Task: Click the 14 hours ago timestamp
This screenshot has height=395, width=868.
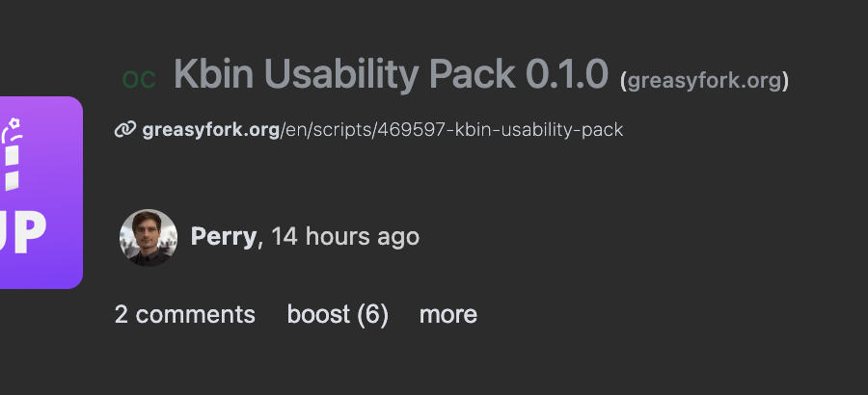Action: point(345,237)
